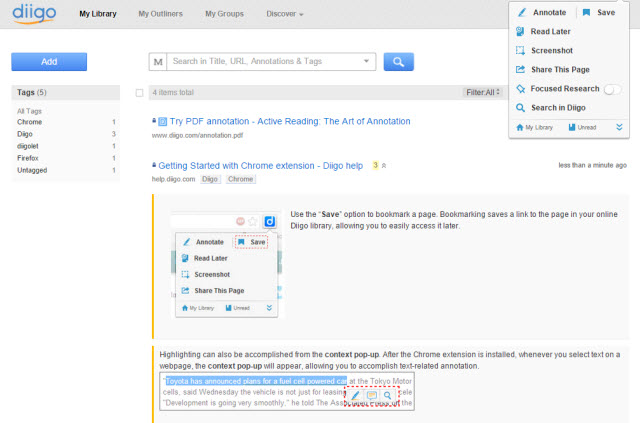Open Try PDF annotation link
The height and width of the screenshot is (423, 640).
pos(290,121)
